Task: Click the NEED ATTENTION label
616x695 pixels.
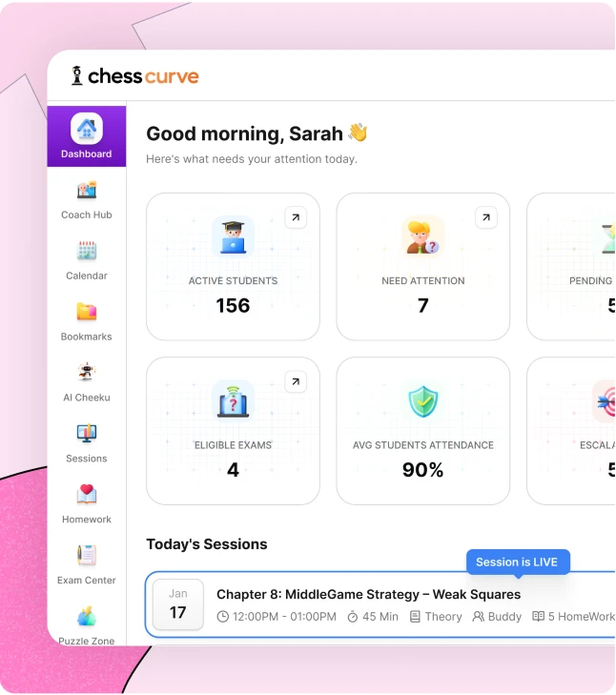Action: pos(423,281)
